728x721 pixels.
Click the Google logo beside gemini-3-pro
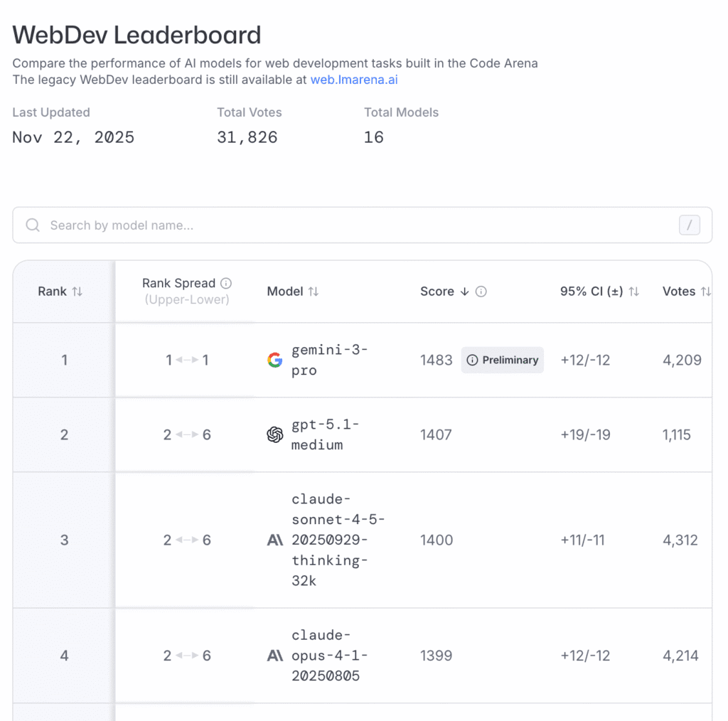point(274,360)
